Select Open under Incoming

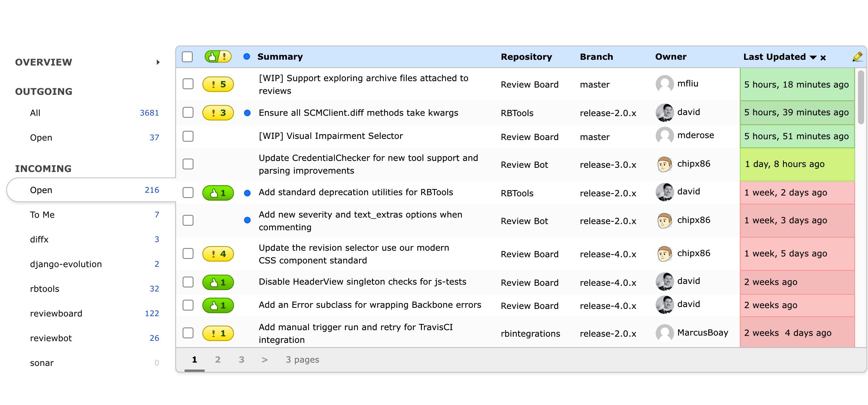pos(41,190)
